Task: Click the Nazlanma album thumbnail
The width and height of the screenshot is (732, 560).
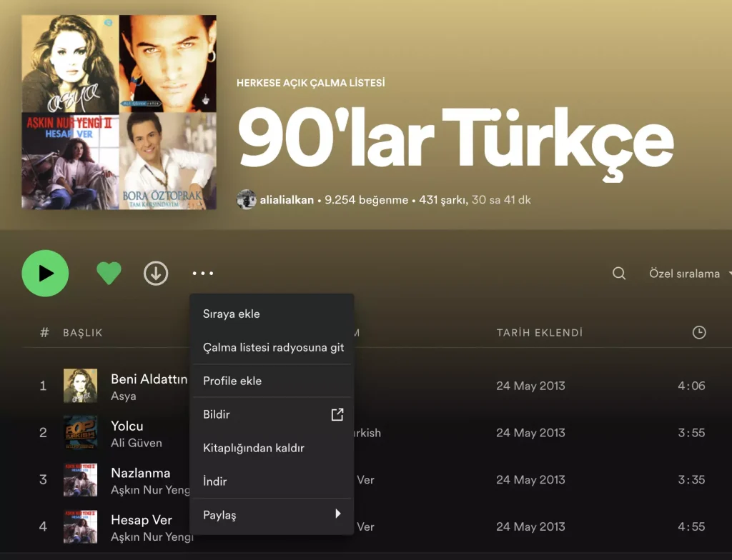Action: [80, 480]
